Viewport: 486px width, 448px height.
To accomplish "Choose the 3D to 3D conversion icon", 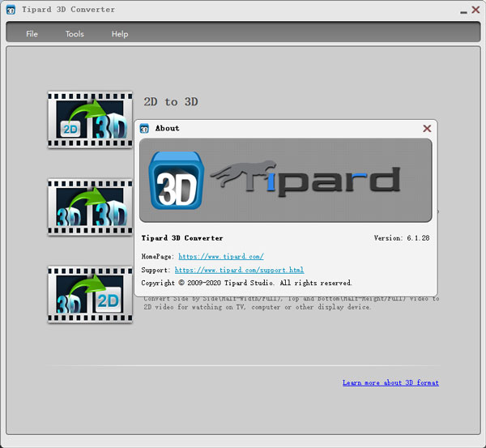I will (x=89, y=207).
